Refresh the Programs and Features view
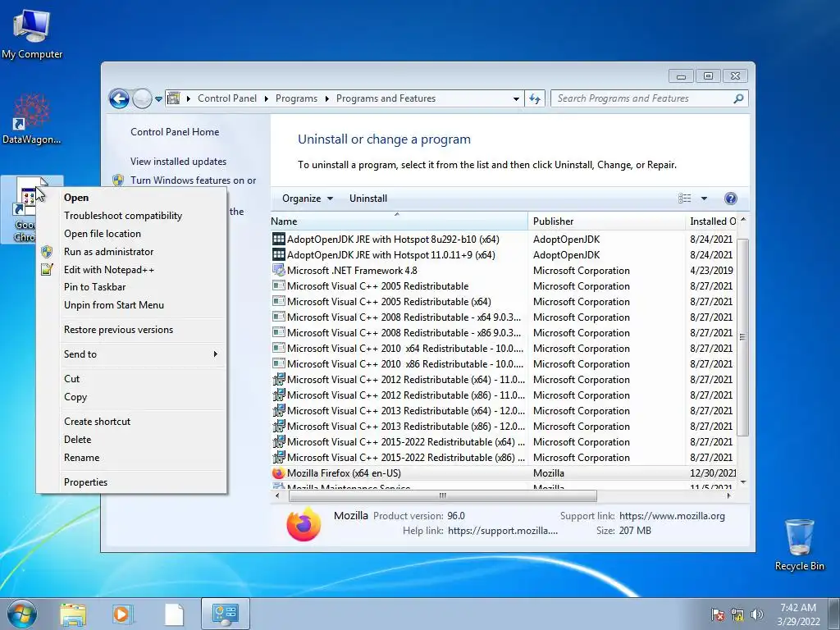 (x=535, y=98)
